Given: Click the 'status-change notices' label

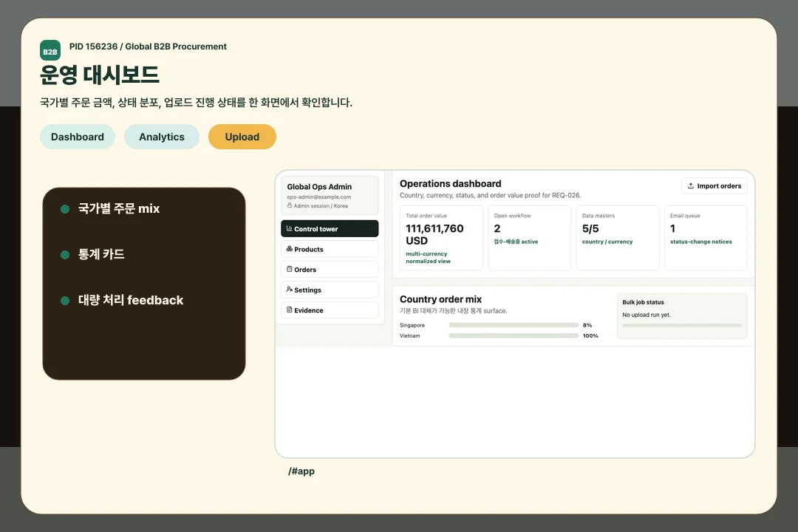Looking at the screenshot, I should coord(700,242).
